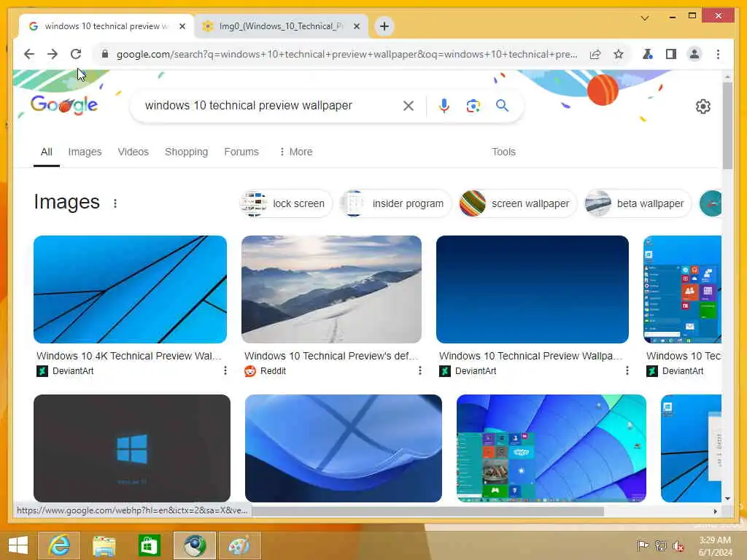
Task: Open muted volume icon in system tray
Action: click(678, 545)
